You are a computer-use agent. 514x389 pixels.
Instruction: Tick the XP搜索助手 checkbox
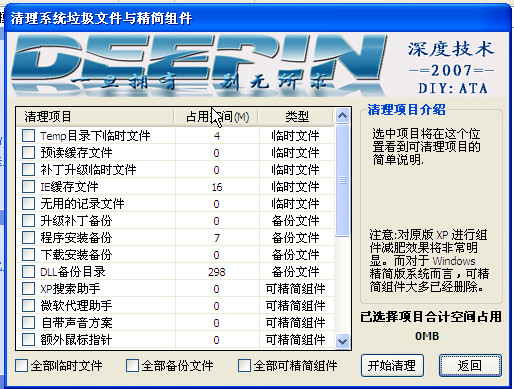pos(28,289)
